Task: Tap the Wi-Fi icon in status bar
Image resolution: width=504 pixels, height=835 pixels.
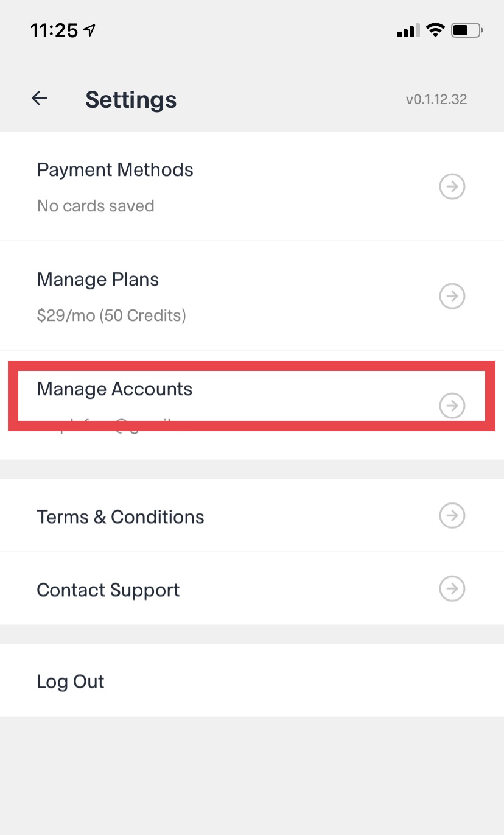Action: pyautogui.click(x=435, y=30)
